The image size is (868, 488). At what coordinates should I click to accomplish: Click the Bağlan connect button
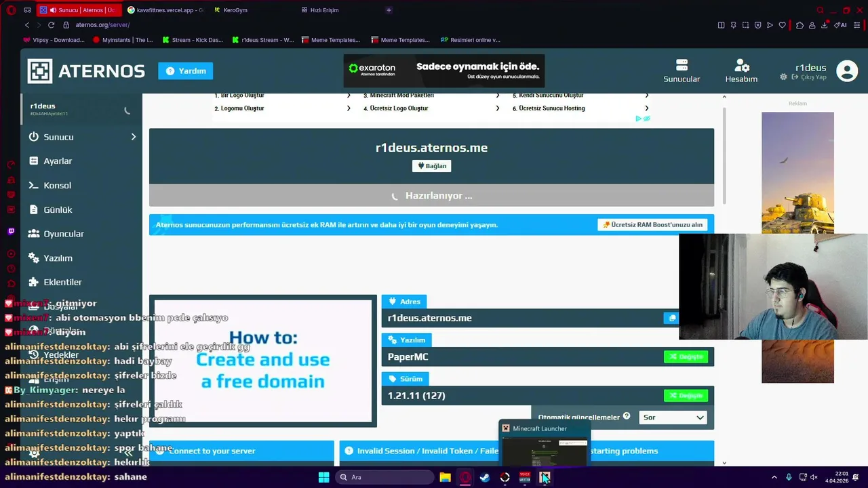point(431,165)
